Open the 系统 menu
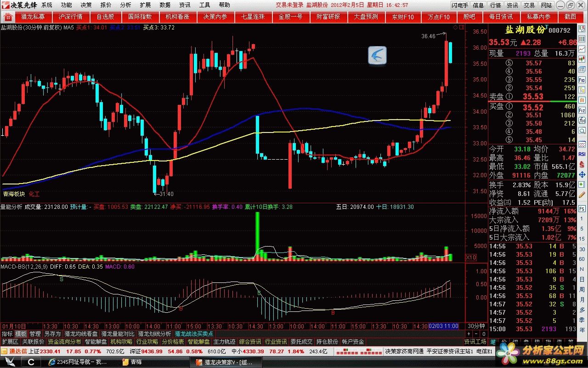Screen dimensions: 588x368 tap(47, 5)
